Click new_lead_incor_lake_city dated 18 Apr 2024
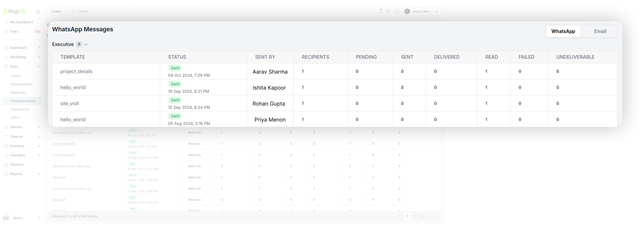 point(72,132)
